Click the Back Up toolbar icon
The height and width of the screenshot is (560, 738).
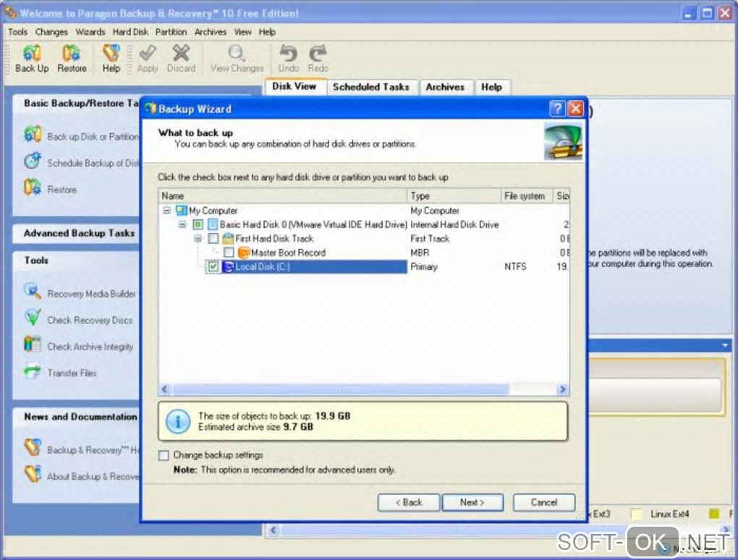(32, 53)
